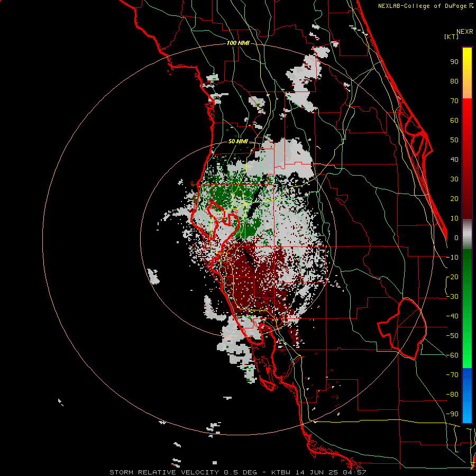
Task: Click the positive 30 value on velocity scale
Action: pyautogui.click(x=454, y=179)
